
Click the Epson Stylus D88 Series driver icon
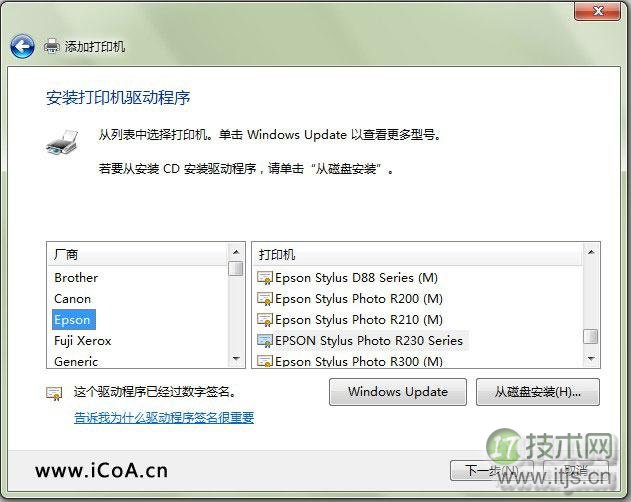(265, 278)
